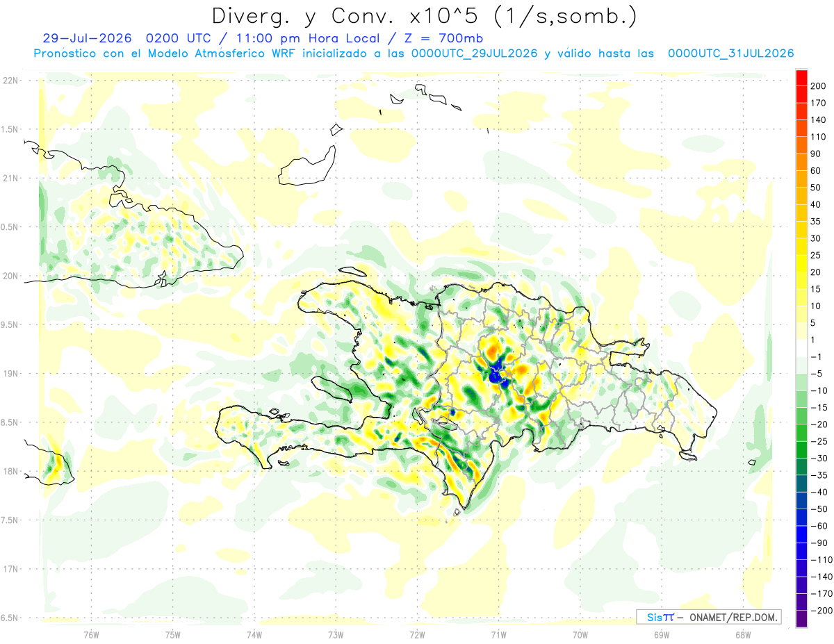Click the '17N' latitude label

tap(10, 569)
